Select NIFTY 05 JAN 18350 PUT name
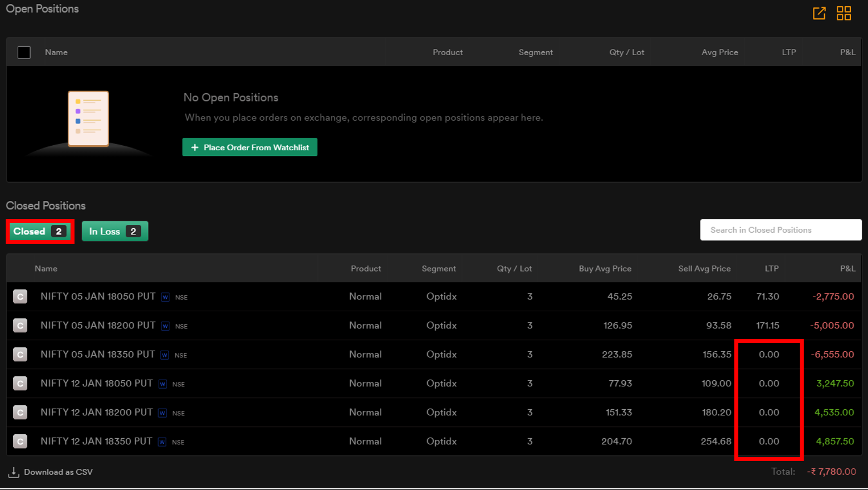The image size is (868, 490). point(98,355)
